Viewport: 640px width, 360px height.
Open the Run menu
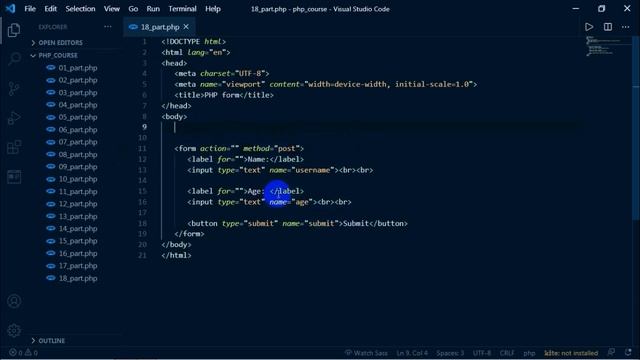tap(153, 9)
